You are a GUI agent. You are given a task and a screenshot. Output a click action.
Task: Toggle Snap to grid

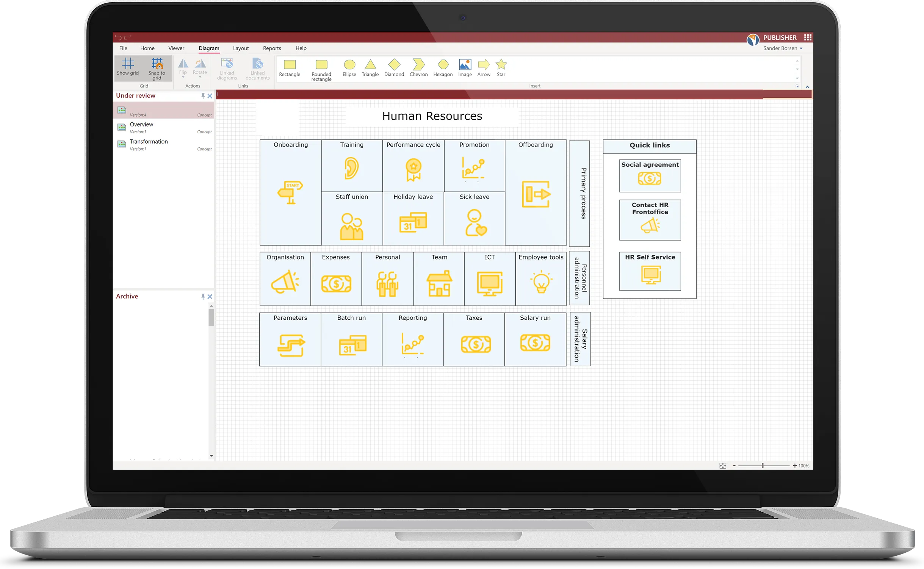tap(157, 68)
